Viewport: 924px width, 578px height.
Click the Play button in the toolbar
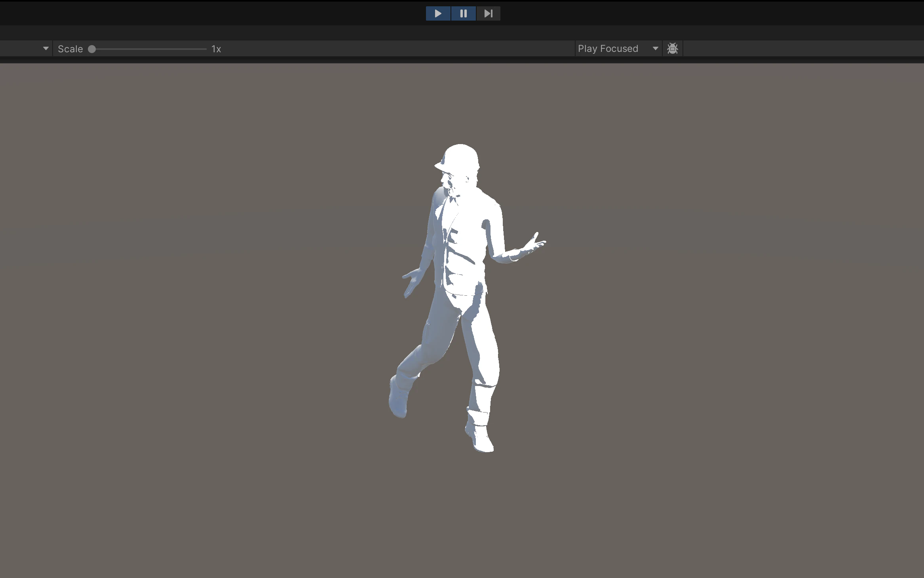(x=438, y=13)
